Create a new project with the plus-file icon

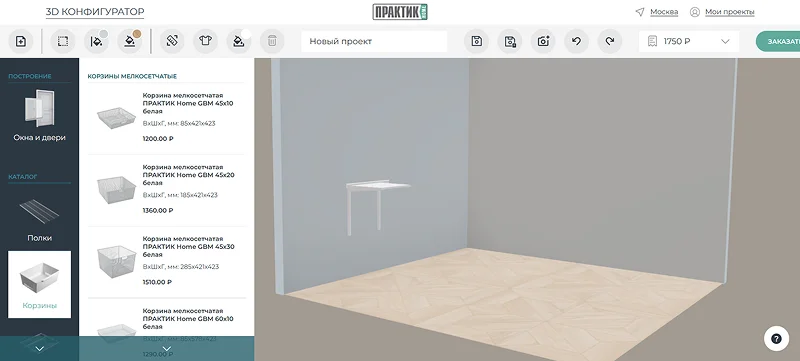[x=21, y=41]
